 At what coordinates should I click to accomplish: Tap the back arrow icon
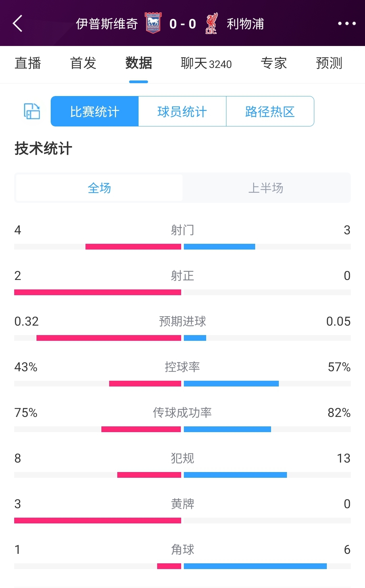point(18,23)
